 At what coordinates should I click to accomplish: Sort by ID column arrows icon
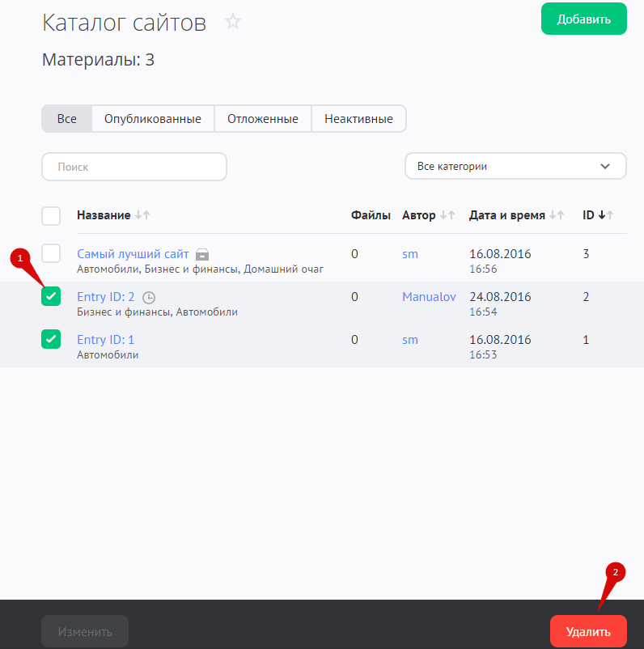606,215
